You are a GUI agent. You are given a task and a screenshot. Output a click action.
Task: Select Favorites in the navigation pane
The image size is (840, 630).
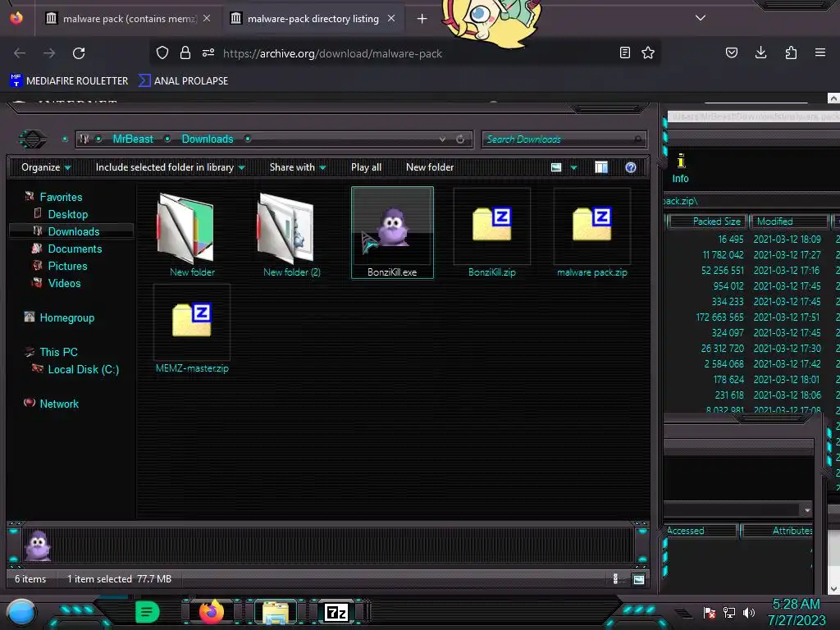pos(61,197)
